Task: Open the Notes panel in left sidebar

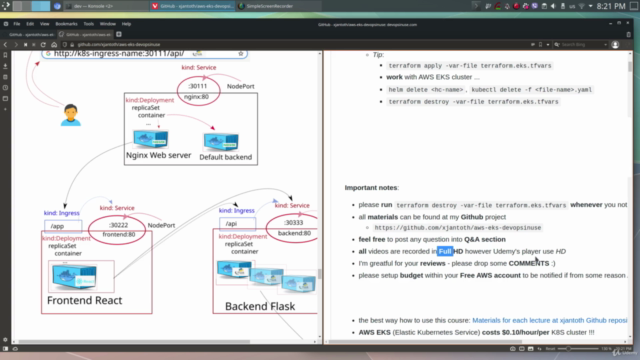Action: [x=5, y=77]
